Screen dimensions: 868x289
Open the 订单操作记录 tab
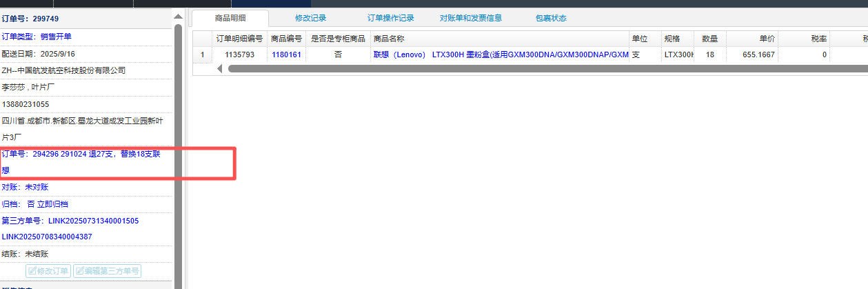[391, 18]
